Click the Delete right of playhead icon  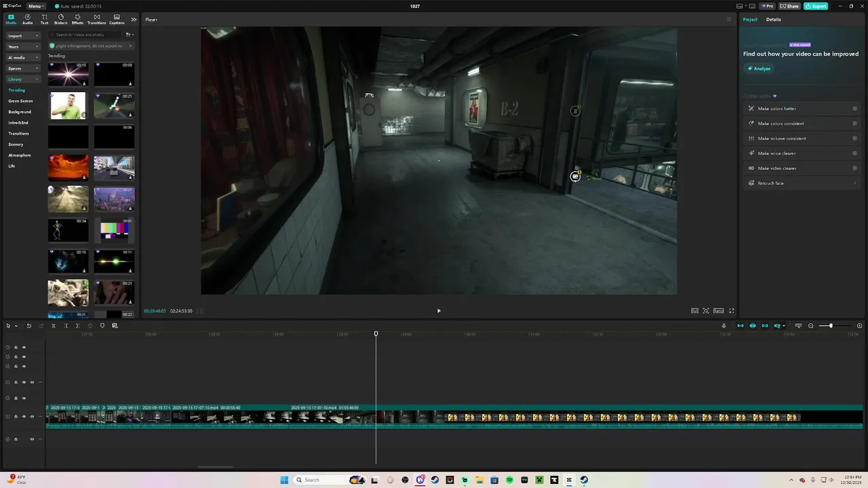point(78,326)
